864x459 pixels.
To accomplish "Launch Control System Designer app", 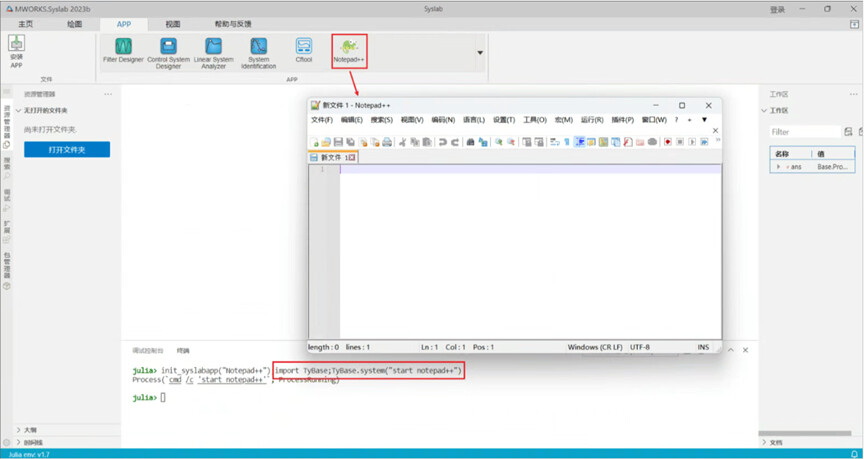I will point(168,53).
